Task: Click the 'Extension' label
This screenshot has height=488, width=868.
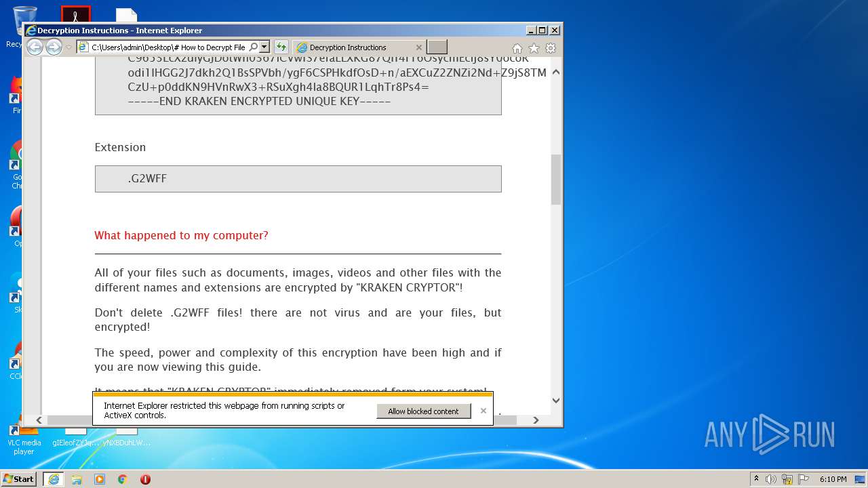Action: pos(120,147)
